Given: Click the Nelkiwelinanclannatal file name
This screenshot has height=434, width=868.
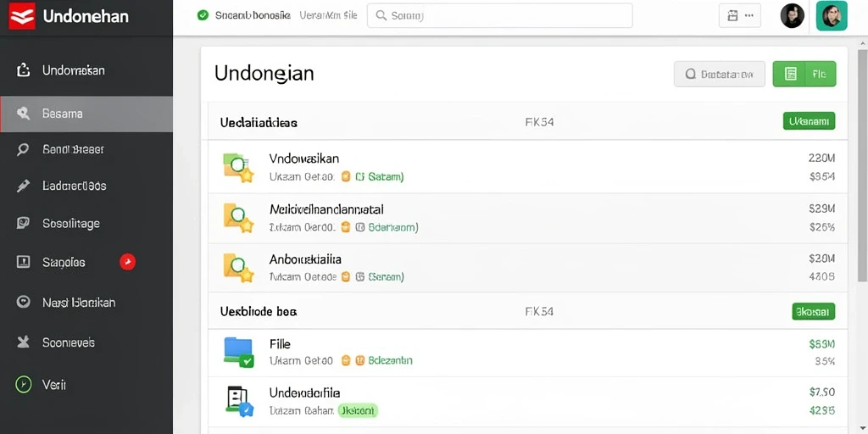Looking at the screenshot, I should [x=326, y=210].
